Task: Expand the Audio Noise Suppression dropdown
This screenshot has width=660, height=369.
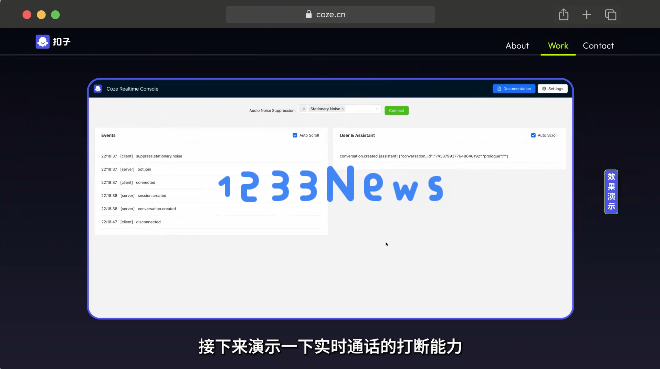Action: [376, 109]
